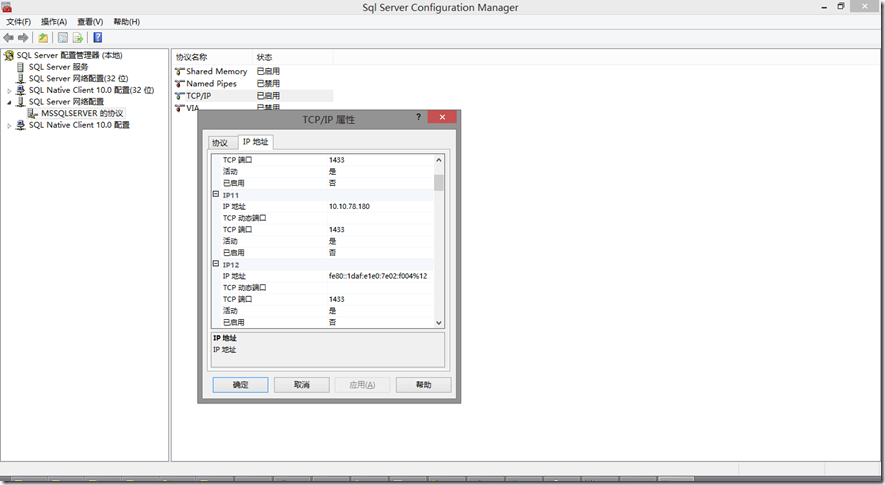Select the SQL Server 服务 tree item
The image size is (885, 485).
click(x=59, y=67)
